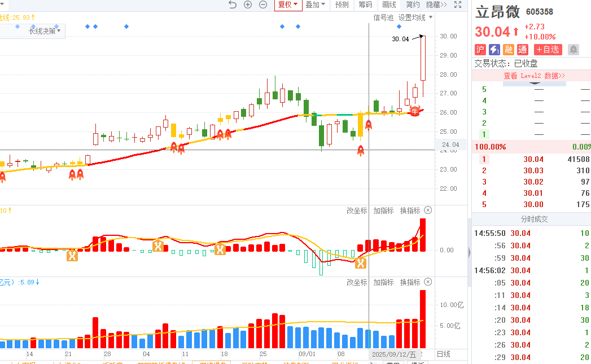This screenshot has width=591, height=364.
Task: Click the side panel splitter handle
Action: 469,252
